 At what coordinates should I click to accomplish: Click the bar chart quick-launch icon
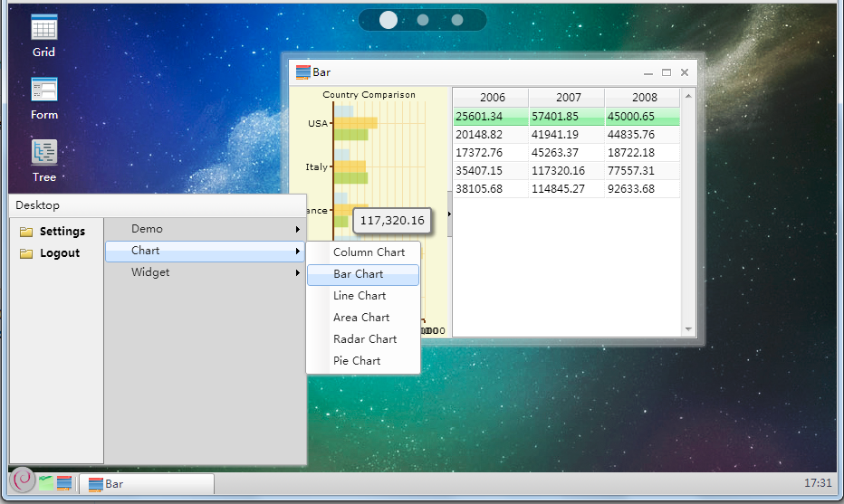click(64, 482)
